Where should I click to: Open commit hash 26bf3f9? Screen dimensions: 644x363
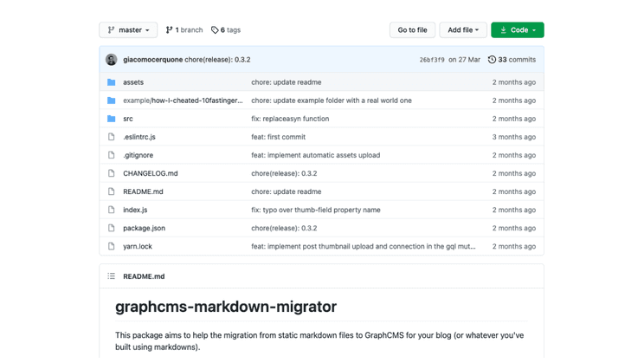click(432, 60)
